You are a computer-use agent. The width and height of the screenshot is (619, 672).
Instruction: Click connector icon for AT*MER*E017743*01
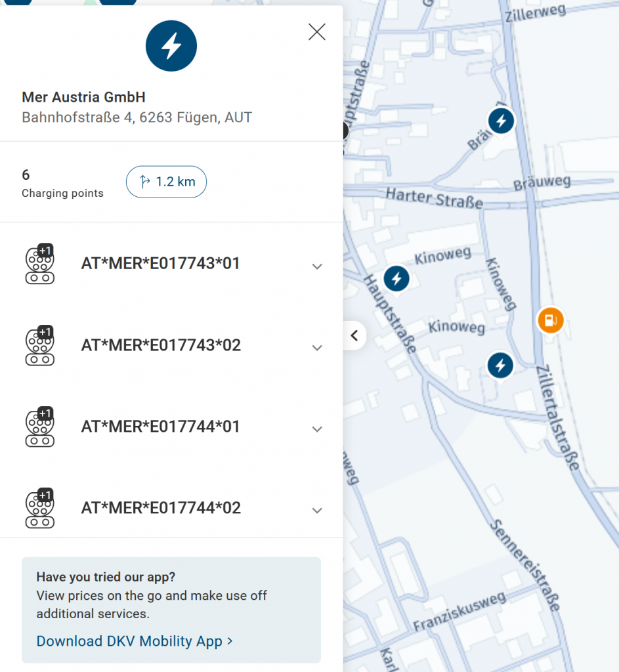[40, 264]
